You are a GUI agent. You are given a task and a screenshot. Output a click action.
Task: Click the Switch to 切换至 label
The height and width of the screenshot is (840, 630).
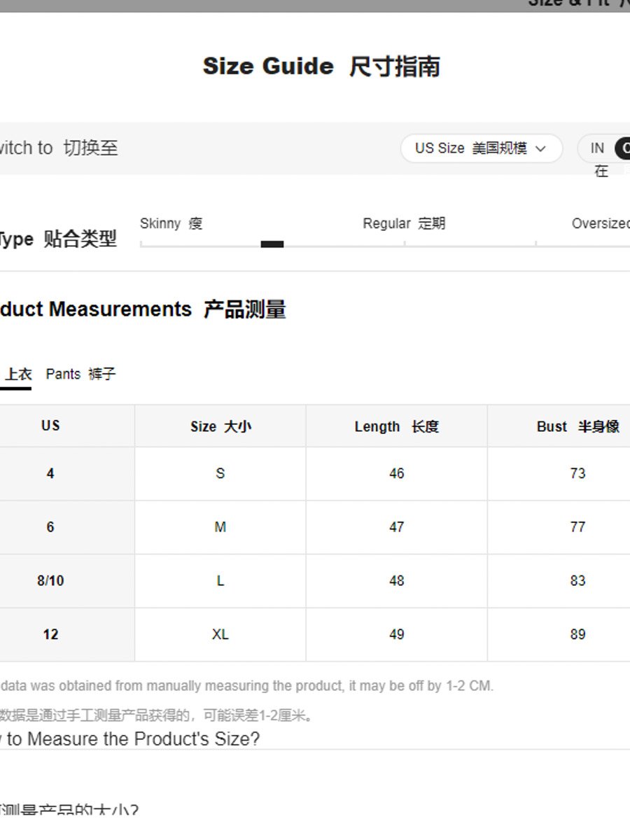point(59,148)
